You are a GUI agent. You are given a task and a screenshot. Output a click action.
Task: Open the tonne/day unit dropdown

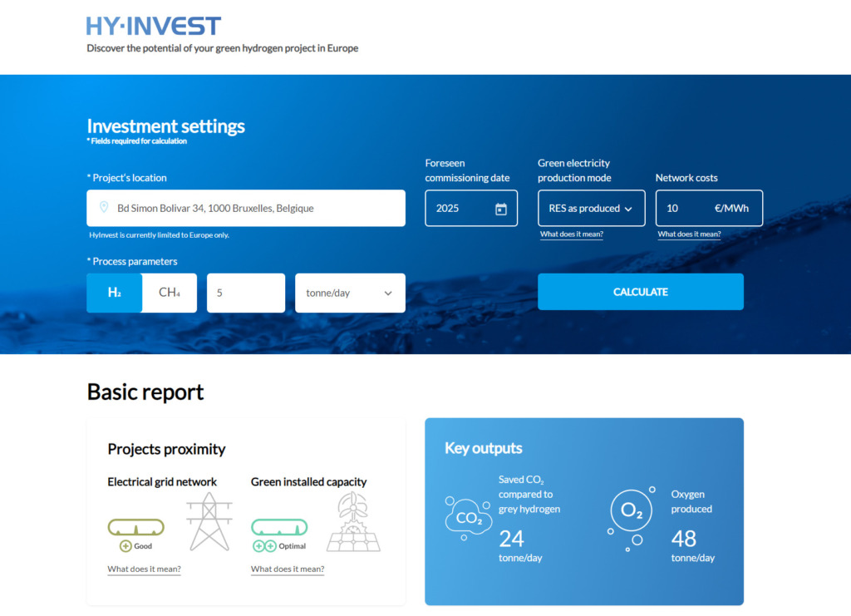350,293
